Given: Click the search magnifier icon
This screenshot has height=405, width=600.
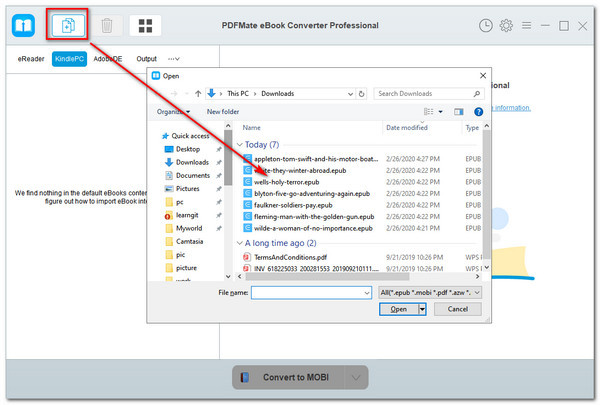Looking at the screenshot, I should click(476, 93).
